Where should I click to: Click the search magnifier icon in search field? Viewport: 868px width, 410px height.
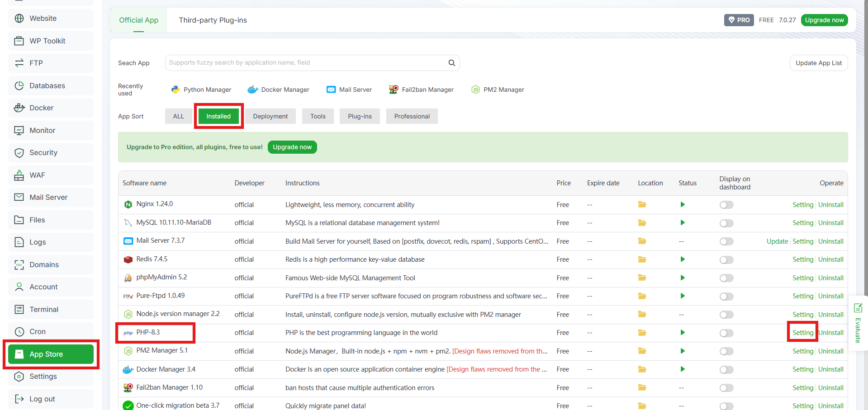[x=451, y=63]
